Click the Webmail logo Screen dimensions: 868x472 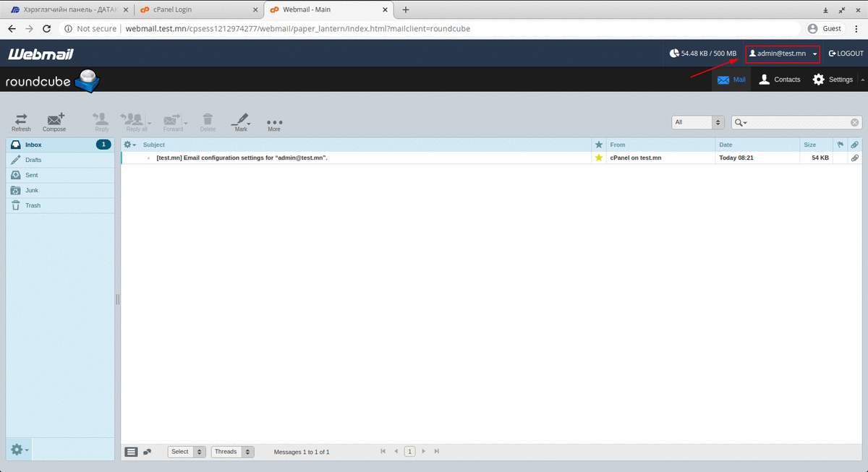point(41,54)
